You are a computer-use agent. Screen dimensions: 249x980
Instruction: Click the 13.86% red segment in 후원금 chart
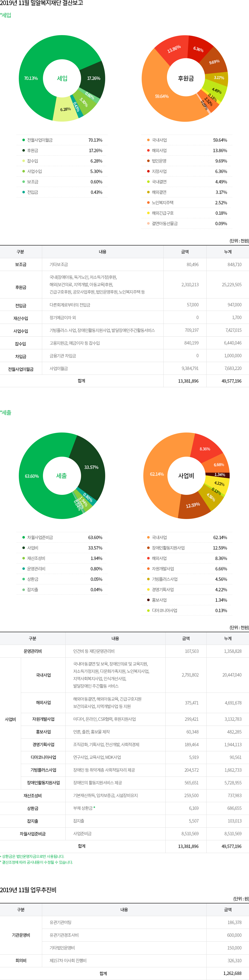click(x=174, y=49)
